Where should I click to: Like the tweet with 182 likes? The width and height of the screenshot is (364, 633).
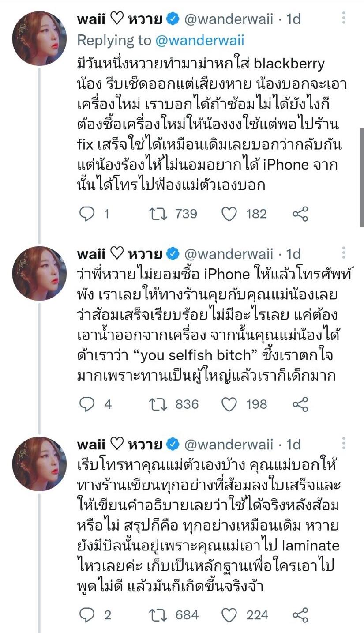(229, 214)
